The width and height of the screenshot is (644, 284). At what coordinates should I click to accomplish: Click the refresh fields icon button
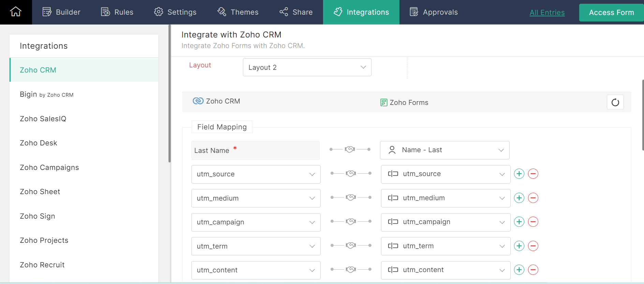[x=615, y=102]
